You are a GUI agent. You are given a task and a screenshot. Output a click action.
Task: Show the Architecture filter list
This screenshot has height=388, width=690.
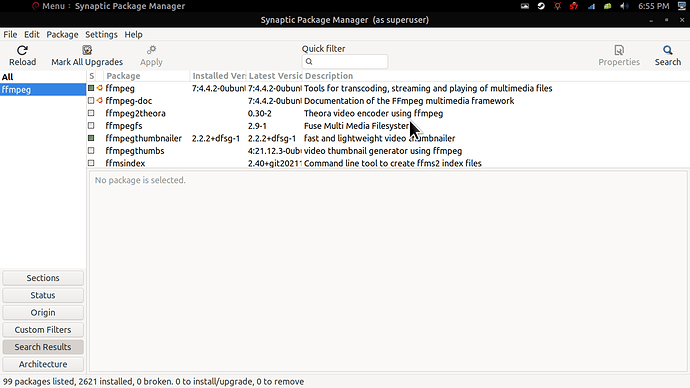[43, 364]
